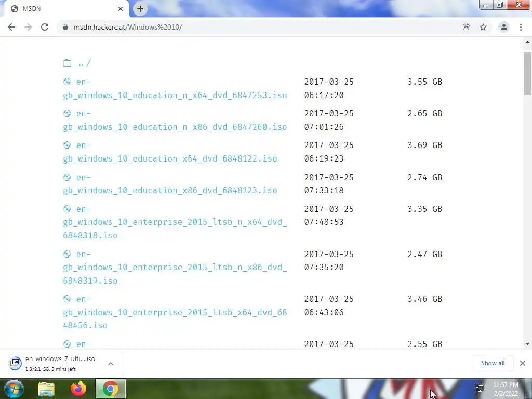Click the 3.69 GB file size
Screen dimensions: 532x399
(425, 145)
